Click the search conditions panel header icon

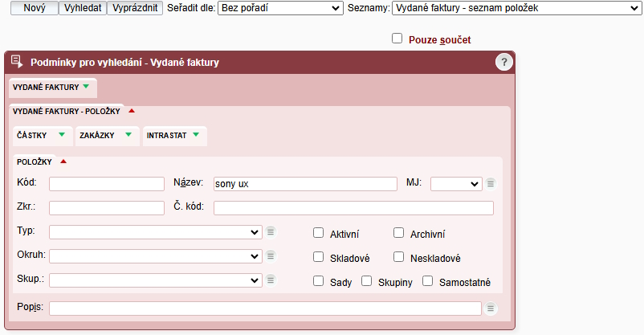click(x=17, y=62)
